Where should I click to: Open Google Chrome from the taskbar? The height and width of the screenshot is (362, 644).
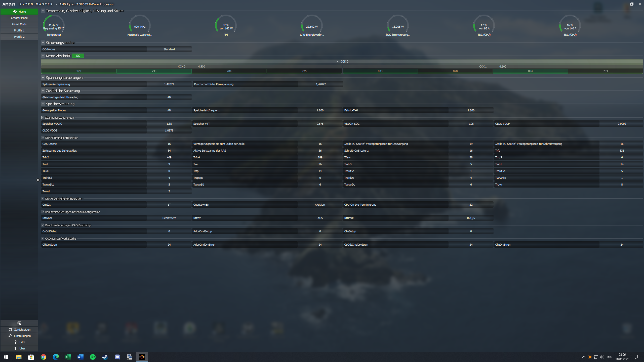(44, 357)
